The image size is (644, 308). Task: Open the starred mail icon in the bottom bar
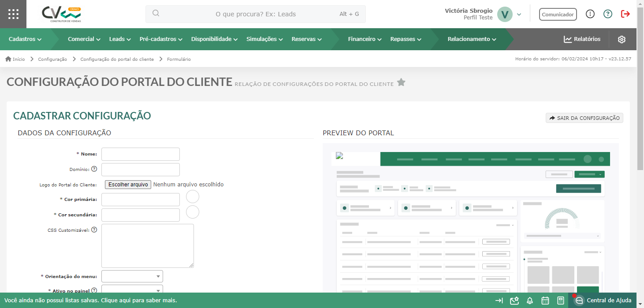point(514,301)
